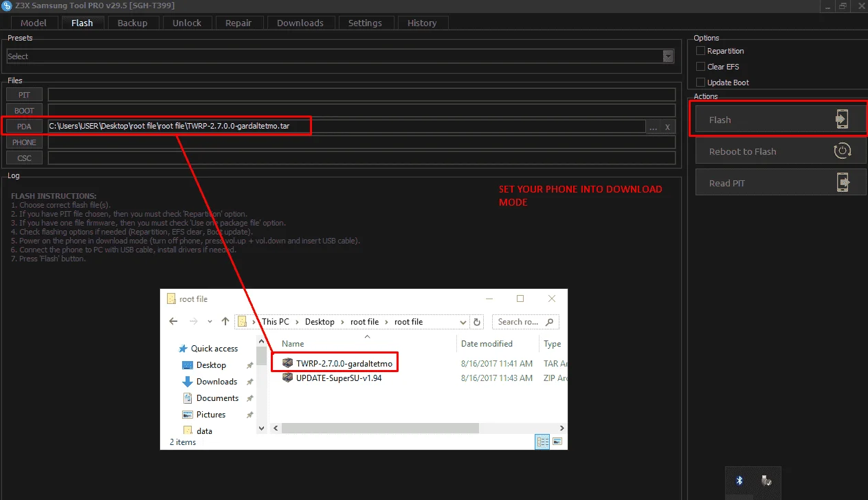Image resolution: width=868 pixels, height=500 pixels.
Task: Switch Explorer to details view icon
Action: (x=543, y=442)
